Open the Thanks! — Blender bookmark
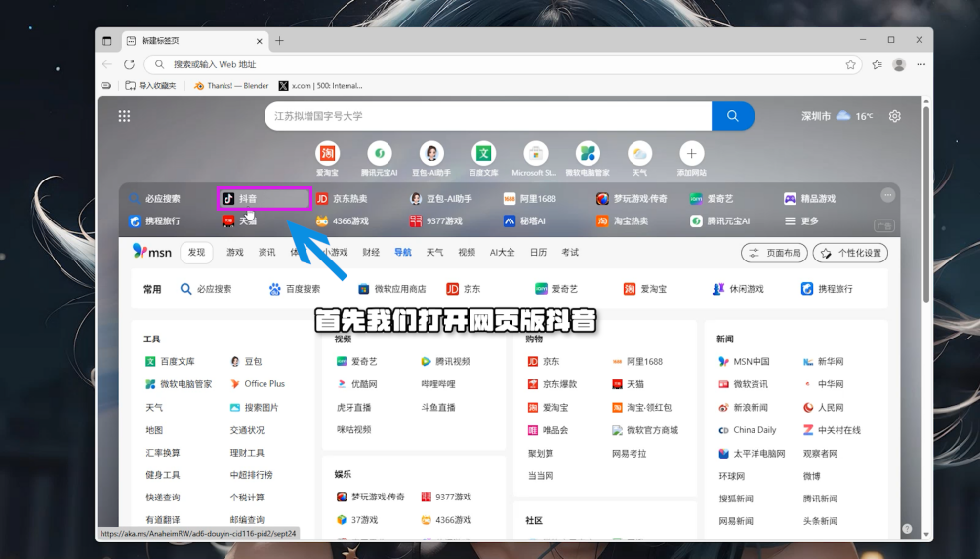This screenshot has height=559, width=980. pos(231,86)
